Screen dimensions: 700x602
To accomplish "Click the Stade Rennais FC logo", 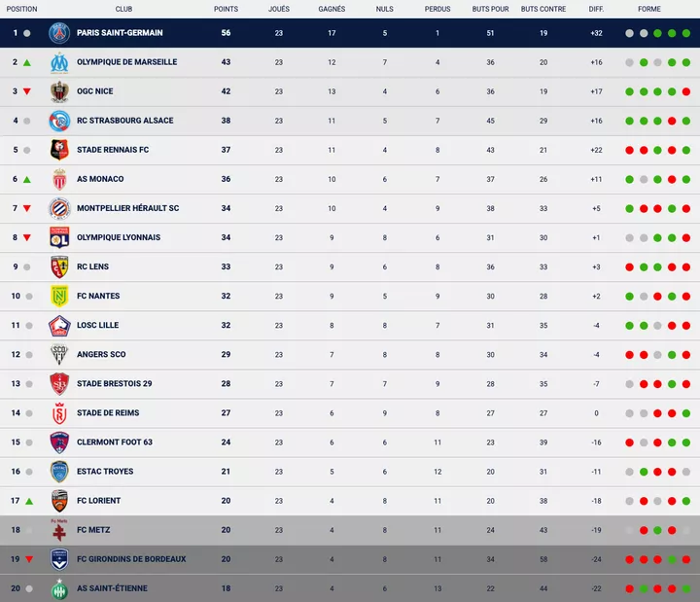I will click(x=59, y=150).
